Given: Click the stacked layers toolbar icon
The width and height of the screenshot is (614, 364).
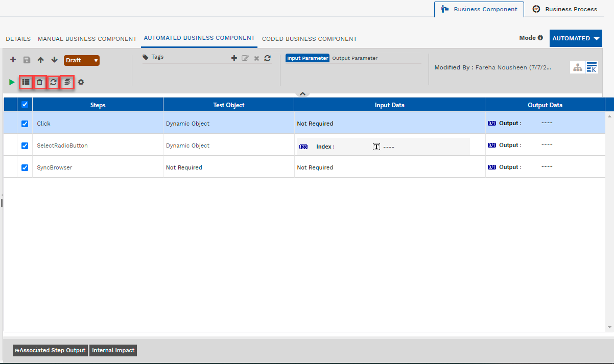Looking at the screenshot, I should point(67,82).
